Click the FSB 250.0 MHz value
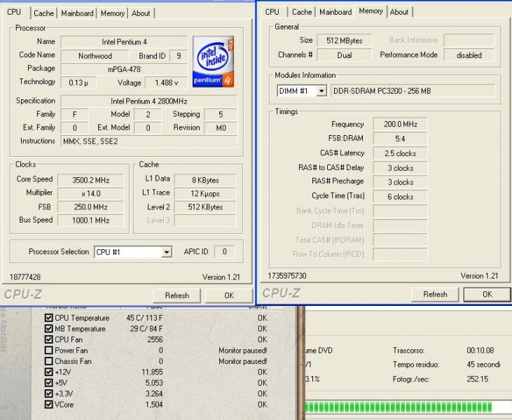The width and height of the screenshot is (512, 420). (91, 207)
